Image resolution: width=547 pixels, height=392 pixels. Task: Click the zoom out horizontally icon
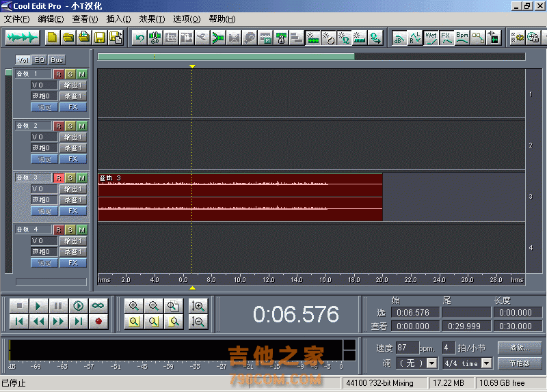point(153,306)
